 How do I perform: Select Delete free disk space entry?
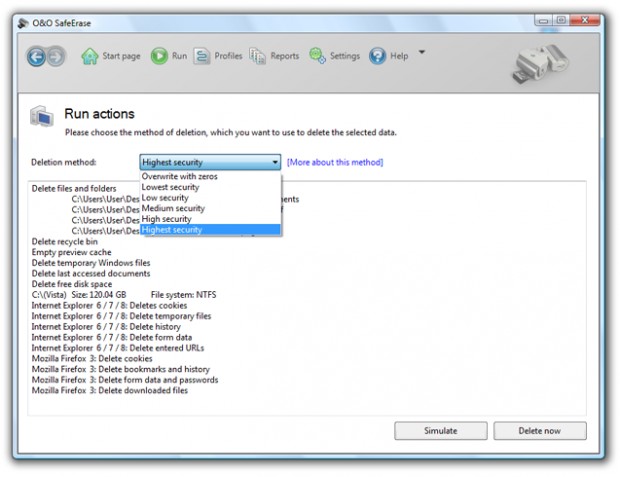(72, 284)
